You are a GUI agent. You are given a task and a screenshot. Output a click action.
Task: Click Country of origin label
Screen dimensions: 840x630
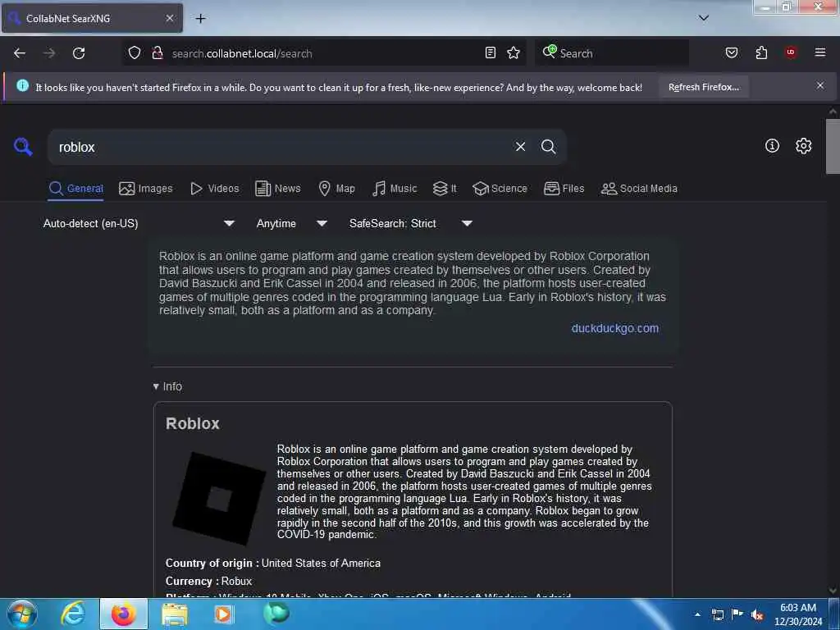coord(212,563)
